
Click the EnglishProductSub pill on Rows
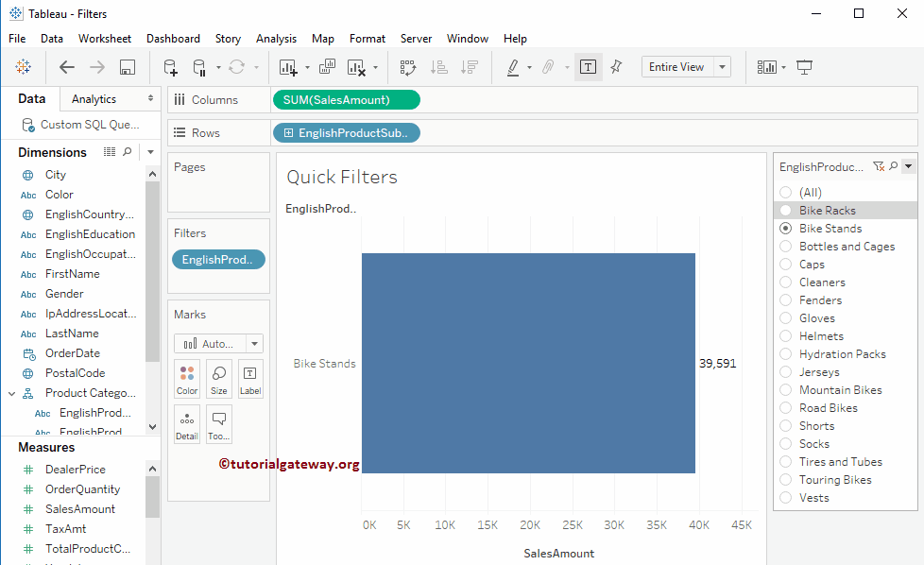click(x=346, y=132)
